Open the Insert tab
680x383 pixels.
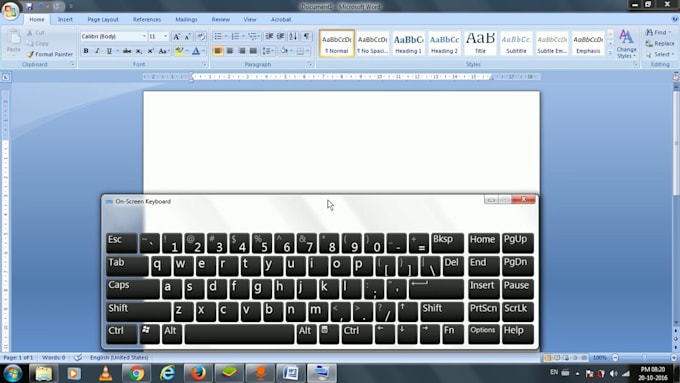[x=65, y=20]
